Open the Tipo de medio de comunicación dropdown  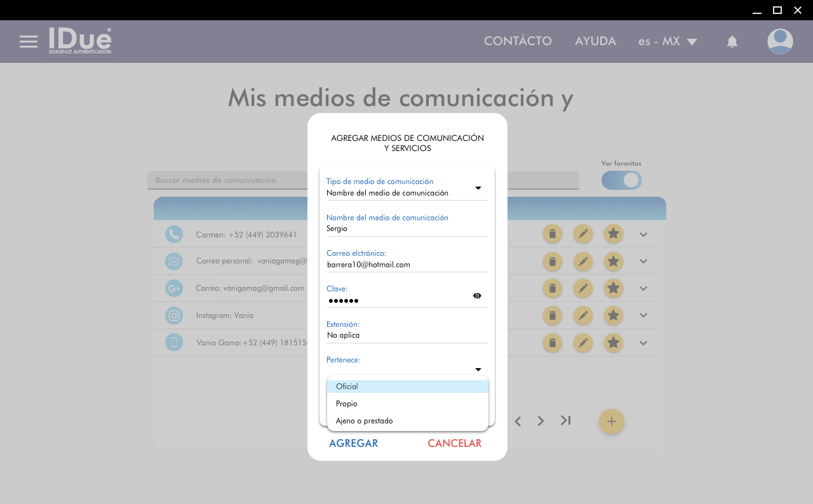pyautogui.click(x=478, y=188)
